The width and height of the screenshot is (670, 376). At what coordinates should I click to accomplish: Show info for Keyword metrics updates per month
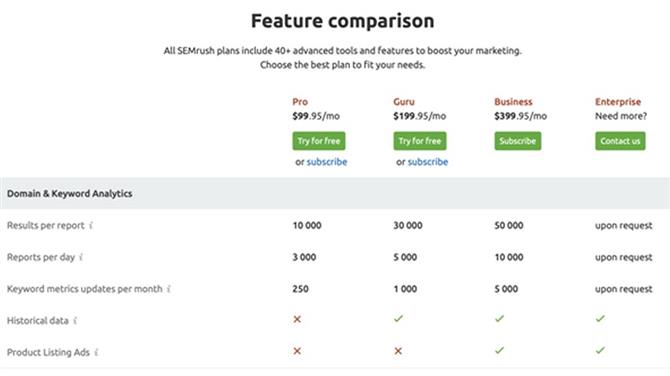point(169,289)
